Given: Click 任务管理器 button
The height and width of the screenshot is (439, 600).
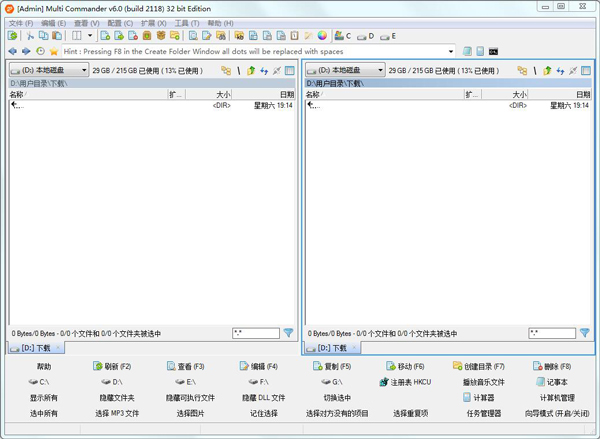Looking at the screenshot, I should pos(484,413).
